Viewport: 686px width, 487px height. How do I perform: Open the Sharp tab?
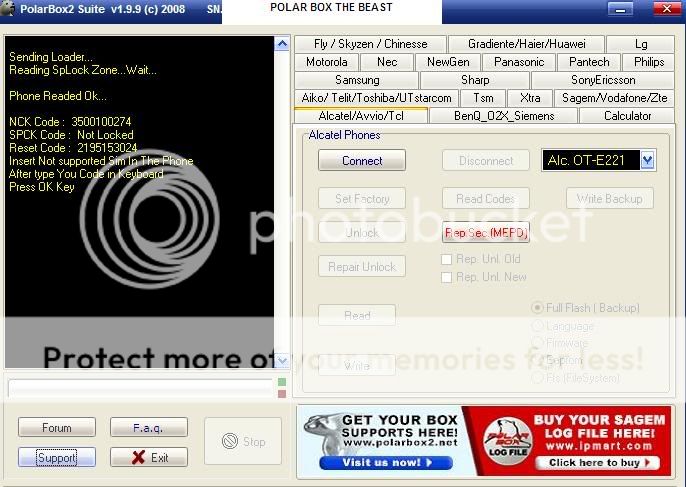[x=475, y=80]
